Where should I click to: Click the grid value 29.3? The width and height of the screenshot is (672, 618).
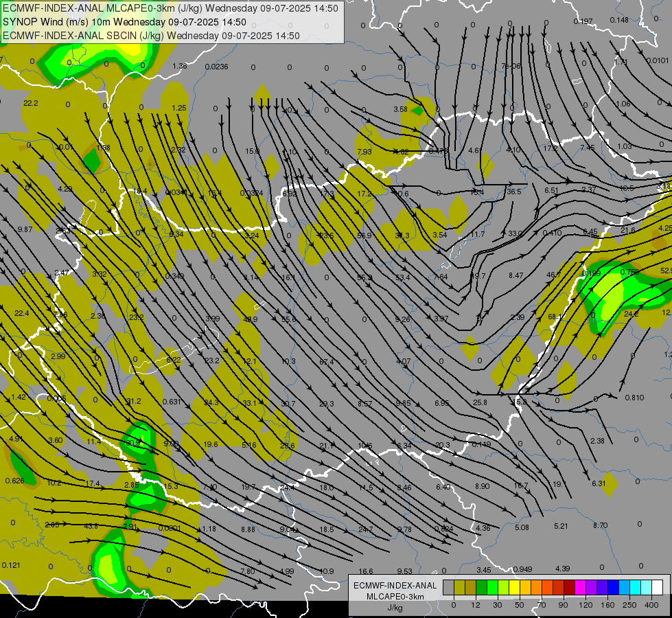[x=327, y=404]
